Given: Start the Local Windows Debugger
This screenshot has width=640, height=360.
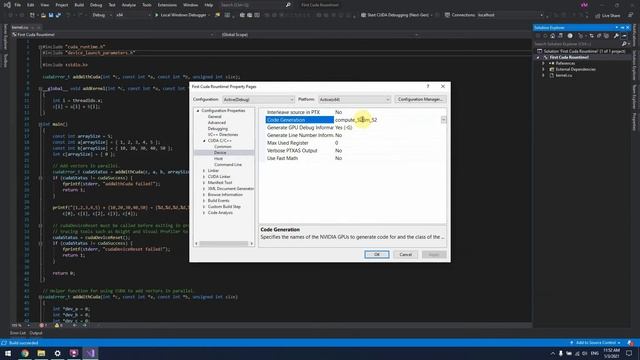Looking at the screenshot, I should tap(182, 15).
